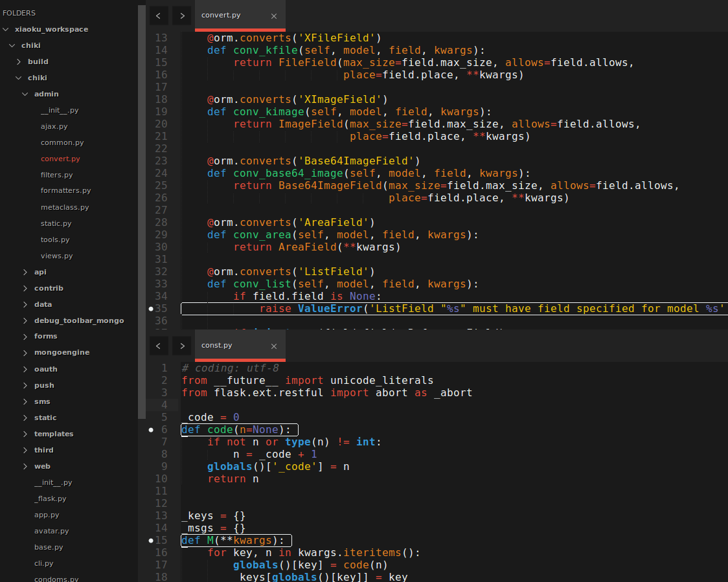
Task: Open _flask.py in the sidebar
Action: tap(50, 499)
